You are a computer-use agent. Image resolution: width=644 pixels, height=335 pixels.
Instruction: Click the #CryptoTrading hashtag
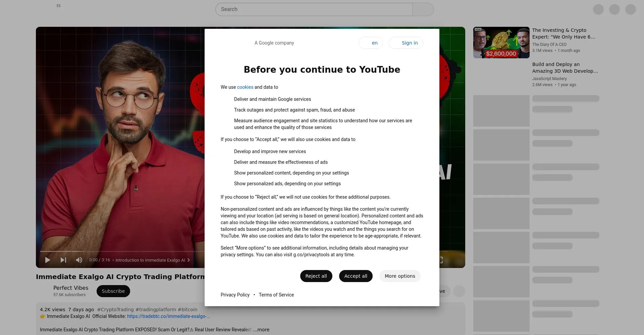(115, 310)
